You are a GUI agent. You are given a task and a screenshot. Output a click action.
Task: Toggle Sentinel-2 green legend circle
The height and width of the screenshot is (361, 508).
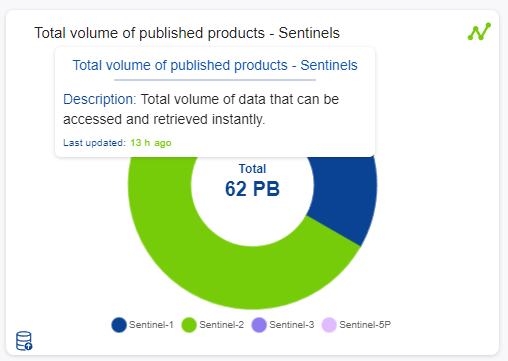pos(189,325)
